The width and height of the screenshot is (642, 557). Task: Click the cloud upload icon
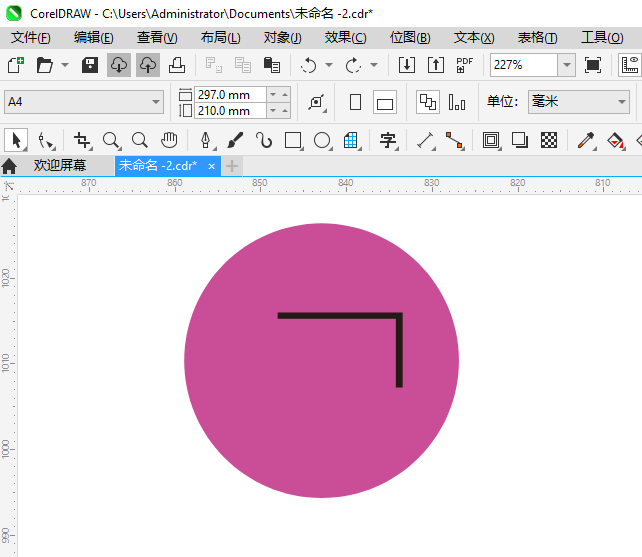pyautogui.click(x=148, y=65)
